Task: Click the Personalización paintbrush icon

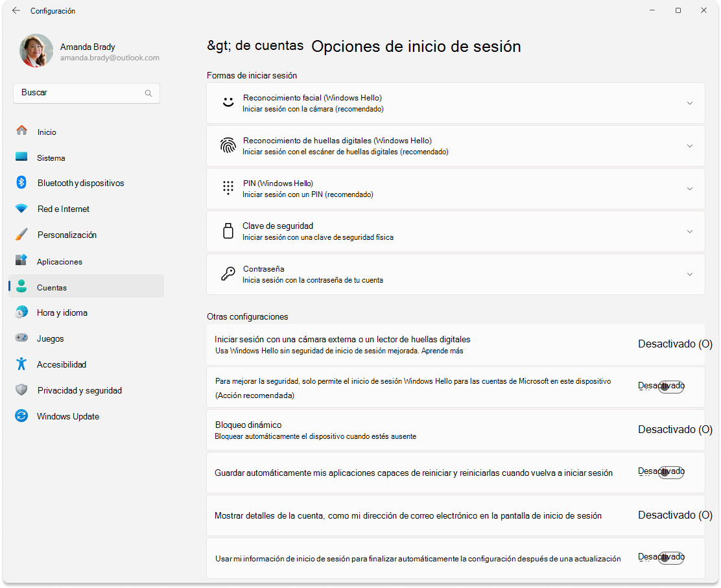Action: [21, 235]
